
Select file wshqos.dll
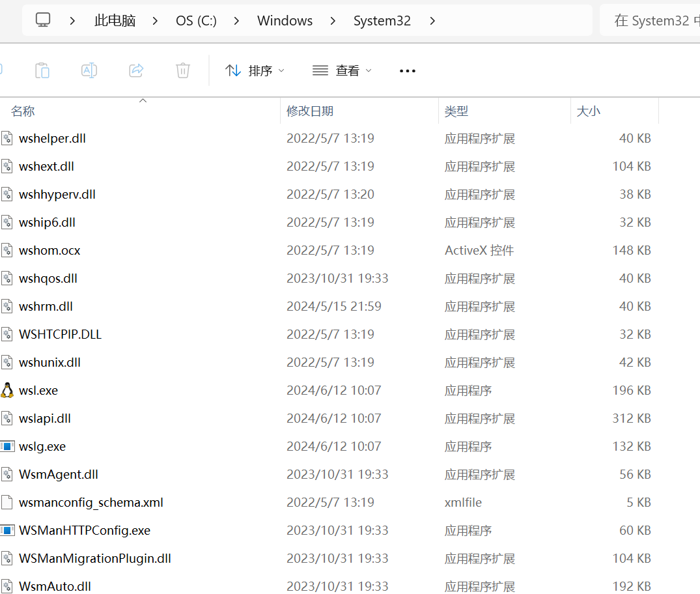[x=48, y=279]
